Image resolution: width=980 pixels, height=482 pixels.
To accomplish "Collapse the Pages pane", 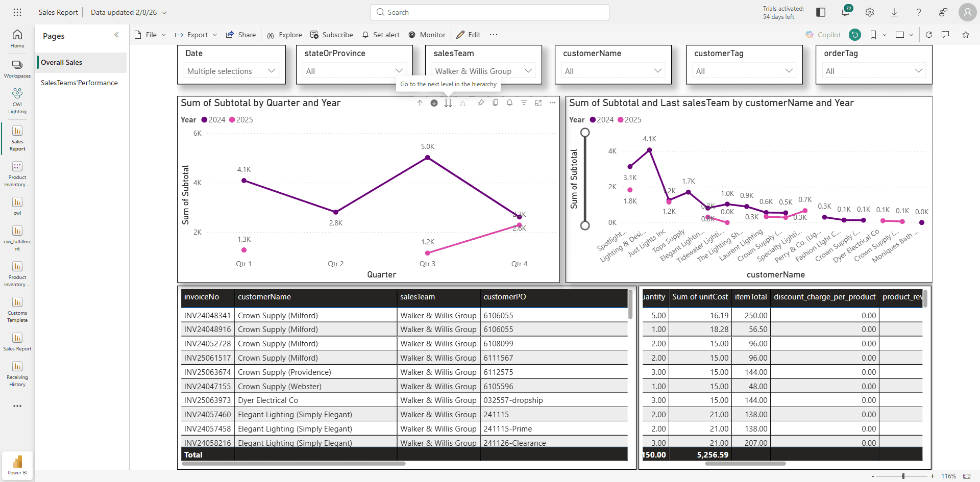I will pyautogui.click(x=116, y=35).
